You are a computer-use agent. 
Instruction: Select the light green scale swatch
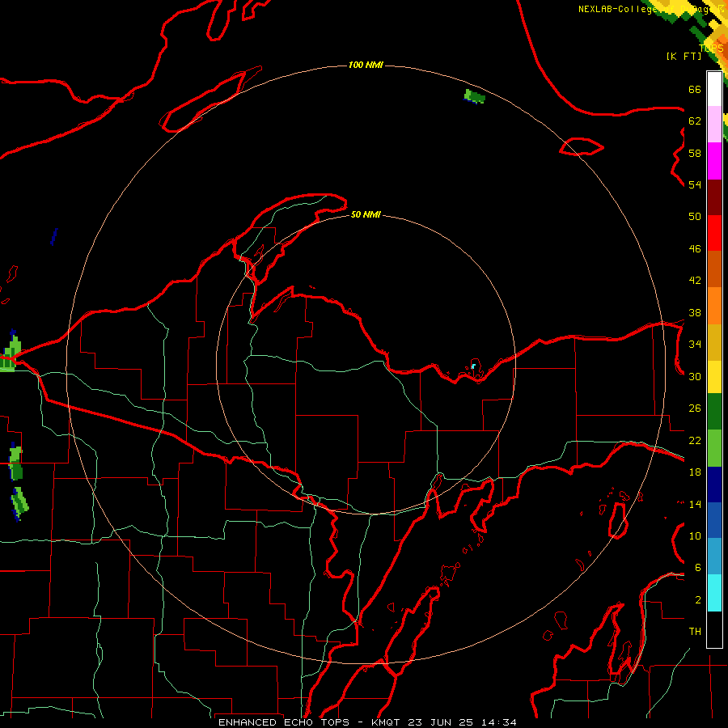click(x=714, y=448)
